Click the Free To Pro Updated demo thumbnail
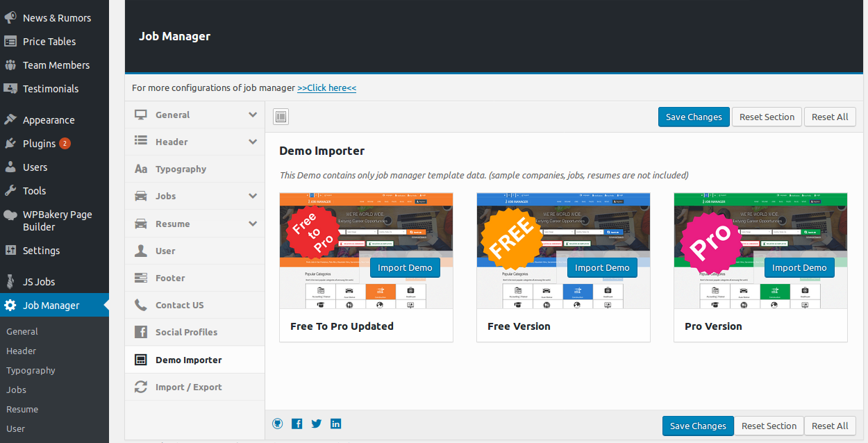 366,251
